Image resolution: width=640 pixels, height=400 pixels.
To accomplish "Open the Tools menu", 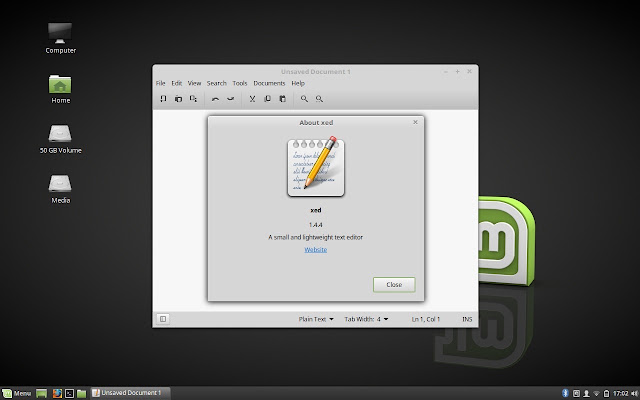I will pos(240,83).
